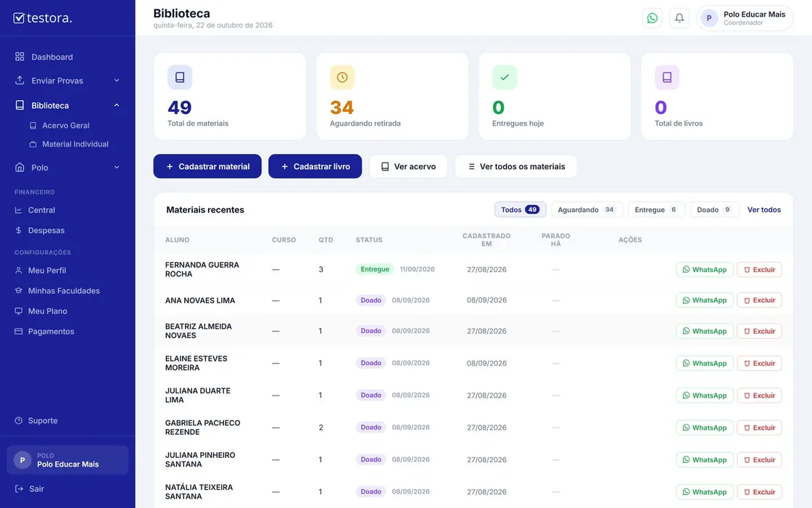Image resolution: width=812 pixels, height=508 pixels.
Task: Click the Ver todos link
Action: [764, 210]
